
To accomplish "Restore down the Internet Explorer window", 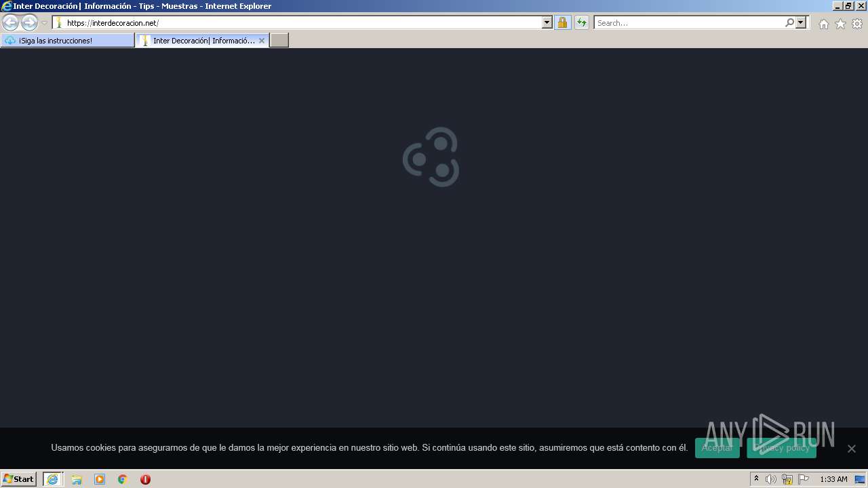I will pyautogui.click(x=848, y=5).
